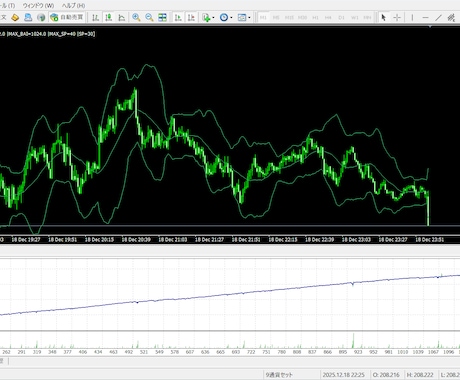Screen dimensions: 460x380
Task: Switch chart to bar chart mode
Action: pos(96,17)
